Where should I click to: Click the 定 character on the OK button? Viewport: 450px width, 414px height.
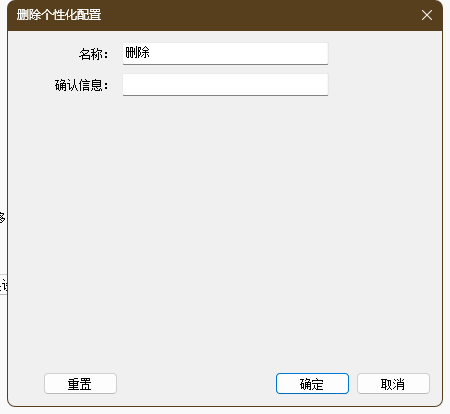click(318, 384)
